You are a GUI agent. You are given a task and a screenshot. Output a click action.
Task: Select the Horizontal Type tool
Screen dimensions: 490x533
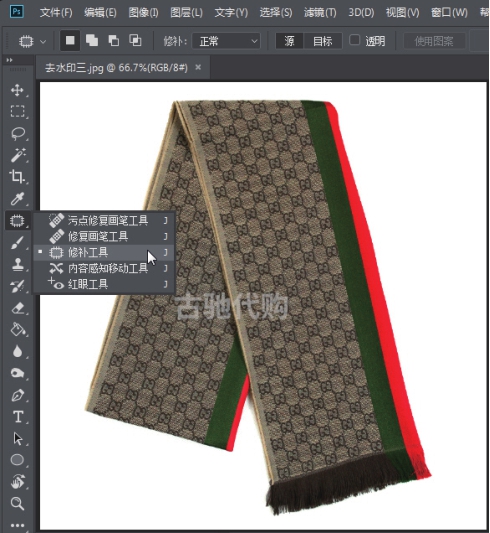pyautogui.click(x=18, y=416)
